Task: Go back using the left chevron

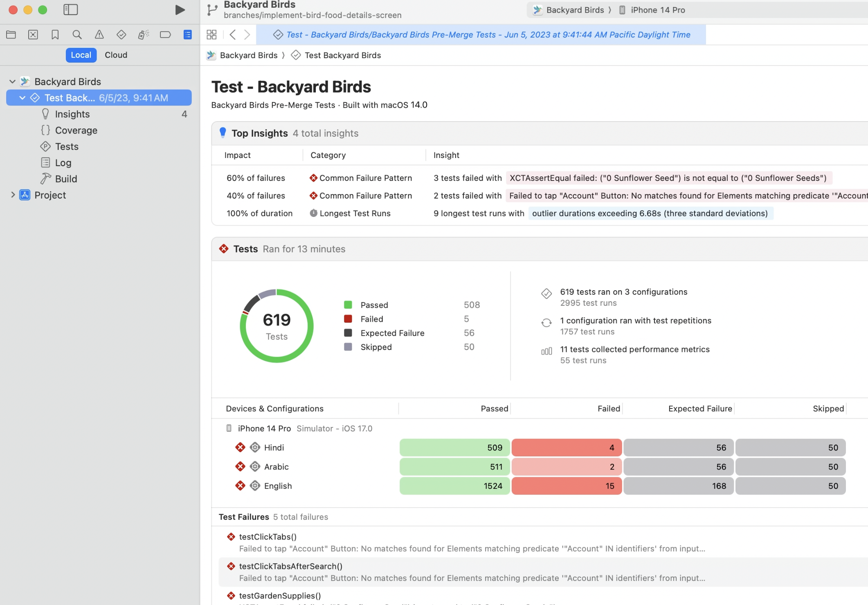Action: (232, 35)
